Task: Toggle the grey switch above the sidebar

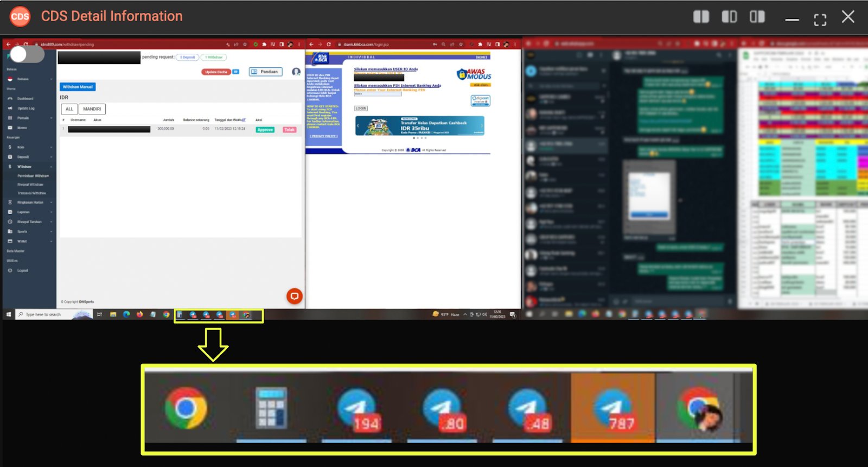Action: point(27,54)
